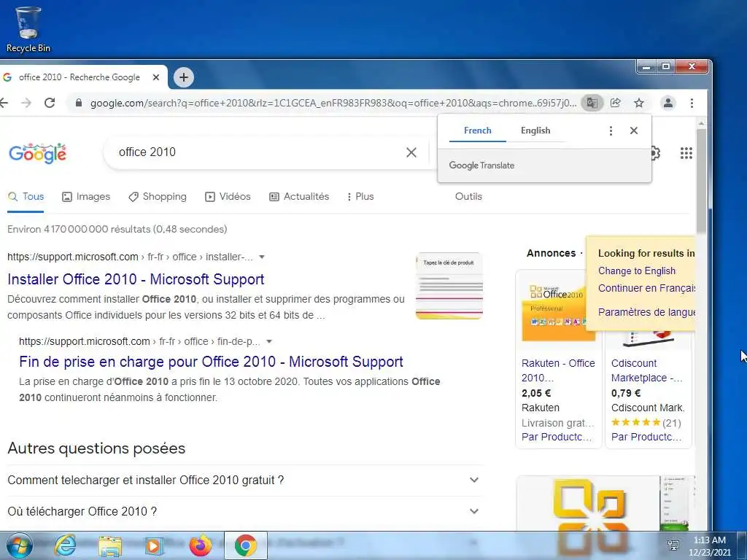Click the page vertical scrollbar thumb
747x560 pixels.
(701, 181)
